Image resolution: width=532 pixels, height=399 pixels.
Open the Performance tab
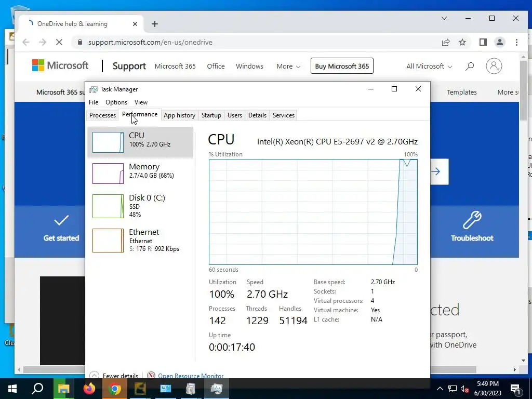click(139, 114)
